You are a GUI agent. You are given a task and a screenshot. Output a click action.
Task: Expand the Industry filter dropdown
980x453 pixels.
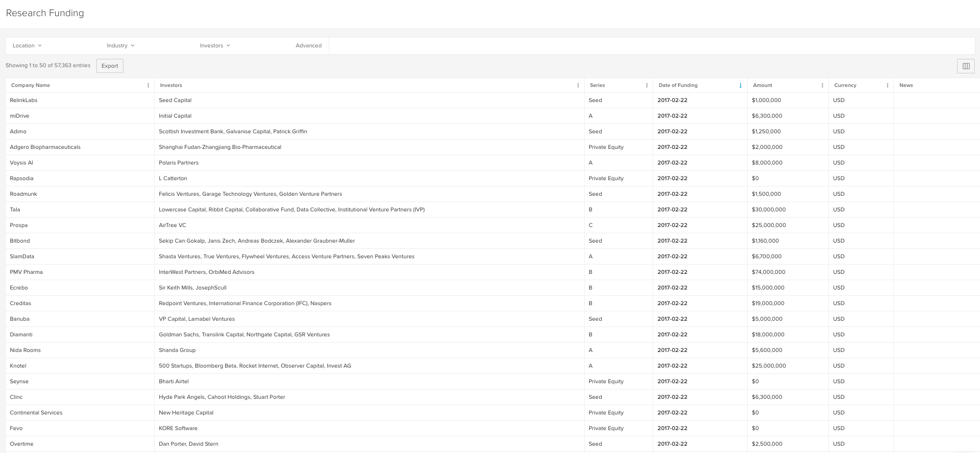pyautogui.click(x=121, y=45)
